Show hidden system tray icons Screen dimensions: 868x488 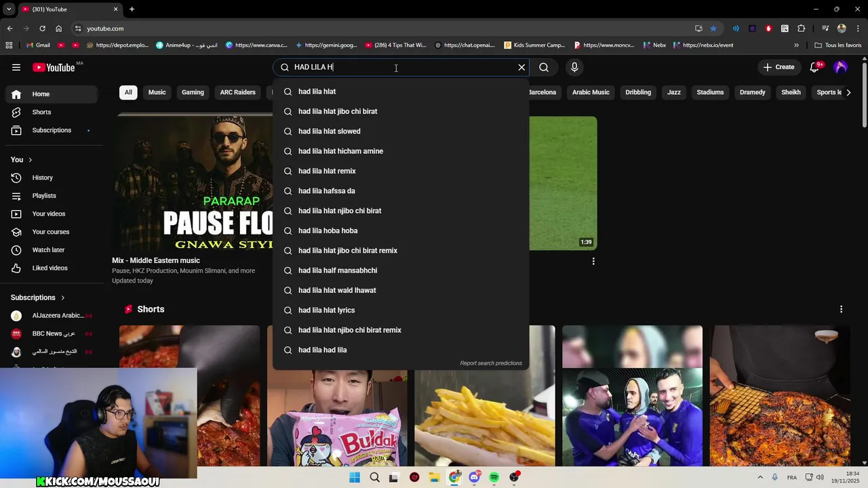(760, 478)
